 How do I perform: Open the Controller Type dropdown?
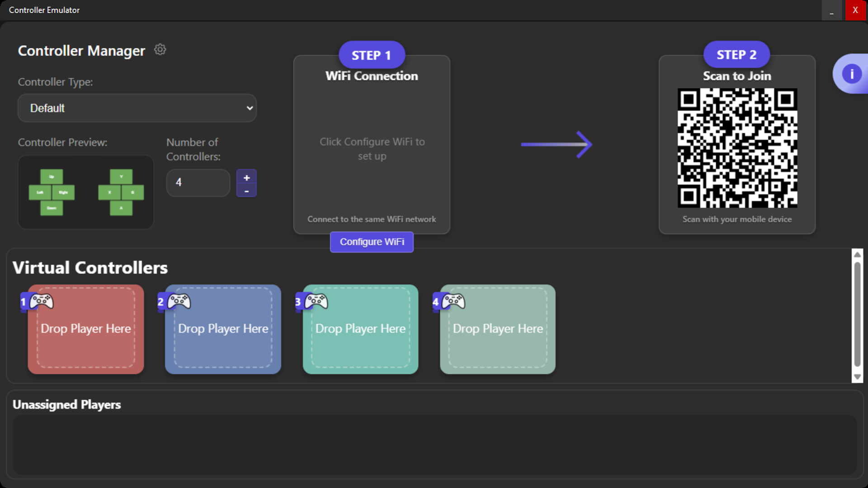[137, 108]
